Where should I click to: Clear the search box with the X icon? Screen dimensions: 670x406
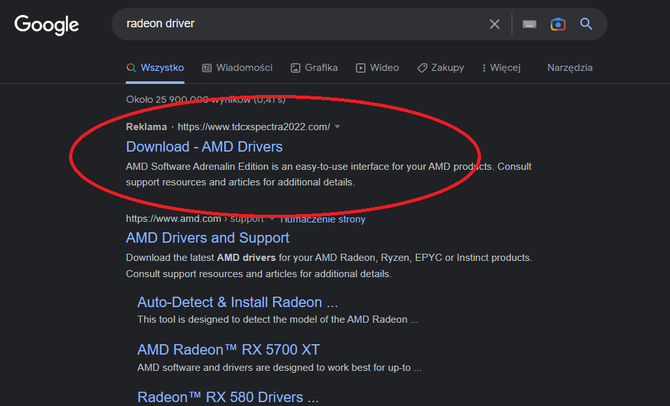tap(494, 24)
